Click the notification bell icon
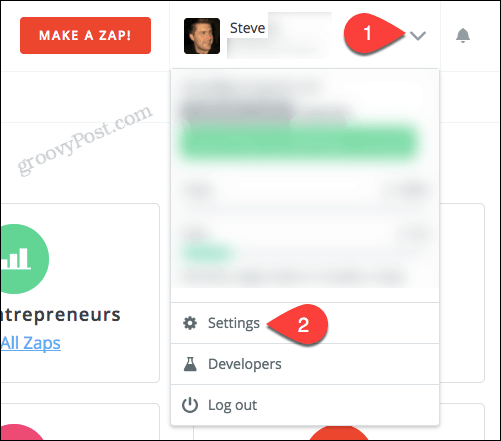This screenshot has width=501, height=441. point(463,35)
